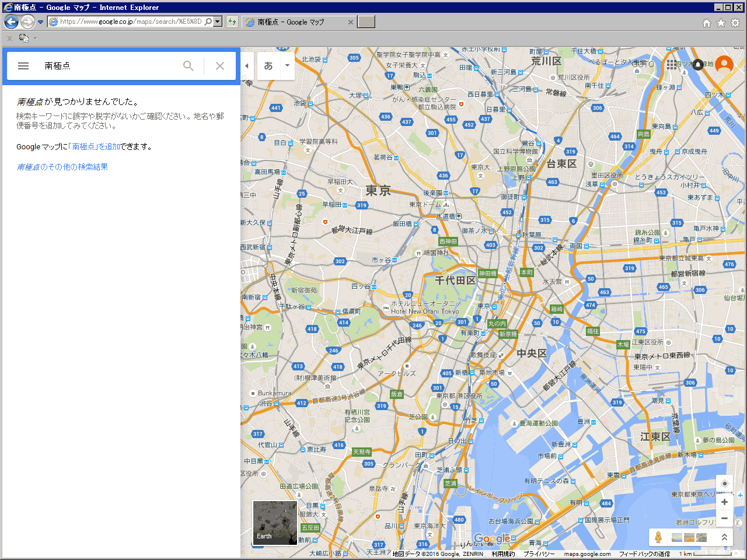The image size is (747, 560).
Task: Go back with the IE back button
Action: (11, 22)
